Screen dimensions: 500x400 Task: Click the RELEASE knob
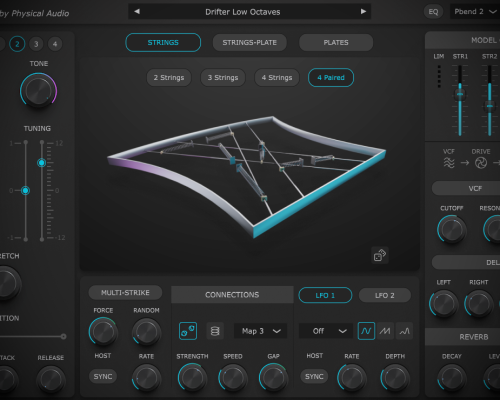tap(51, 379)
